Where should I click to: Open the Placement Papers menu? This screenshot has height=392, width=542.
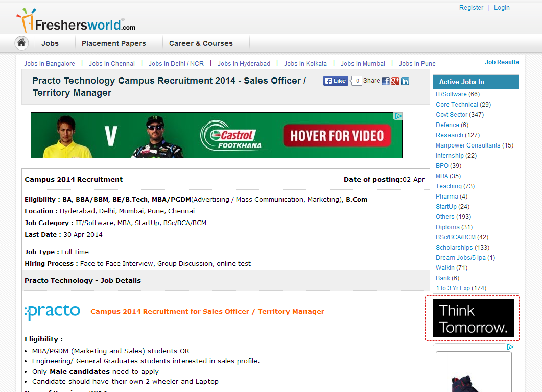click(x=113, y=43)
